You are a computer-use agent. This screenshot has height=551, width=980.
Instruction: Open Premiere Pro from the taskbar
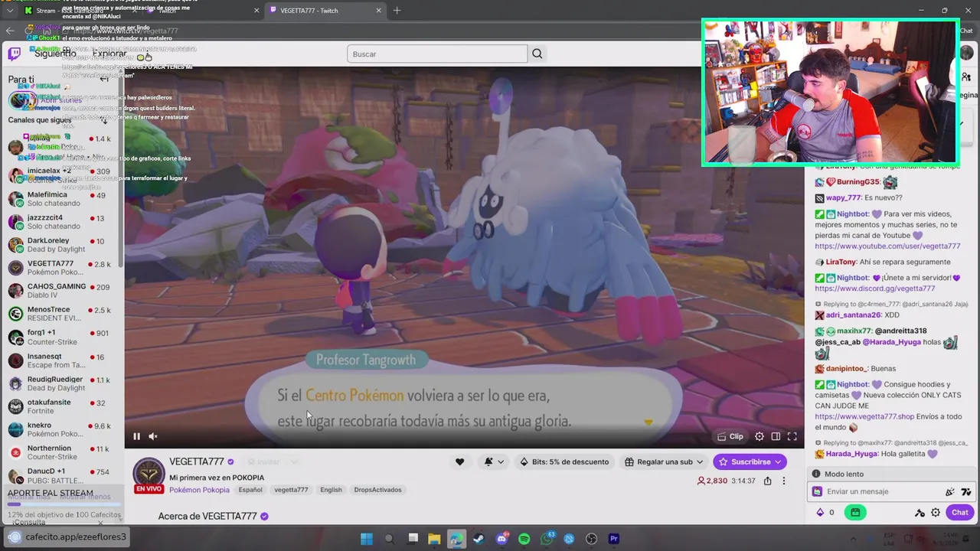tap(613, 539)
